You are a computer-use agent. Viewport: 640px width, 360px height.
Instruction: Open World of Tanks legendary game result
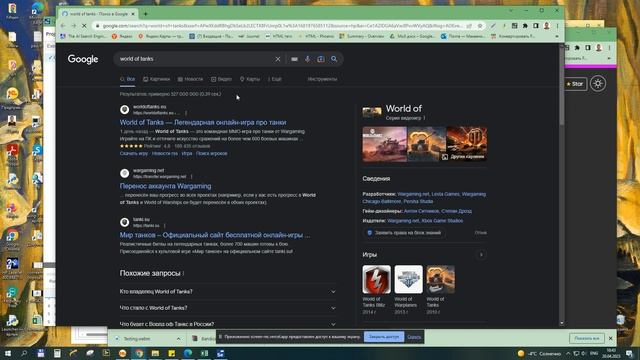point(203,122)
